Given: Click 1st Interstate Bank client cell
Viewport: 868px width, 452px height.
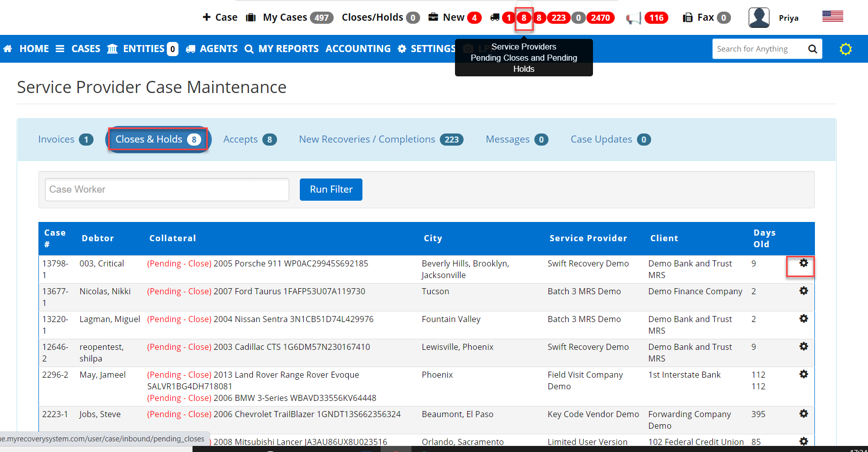Looking at the screenshot, I should point(684,375).
